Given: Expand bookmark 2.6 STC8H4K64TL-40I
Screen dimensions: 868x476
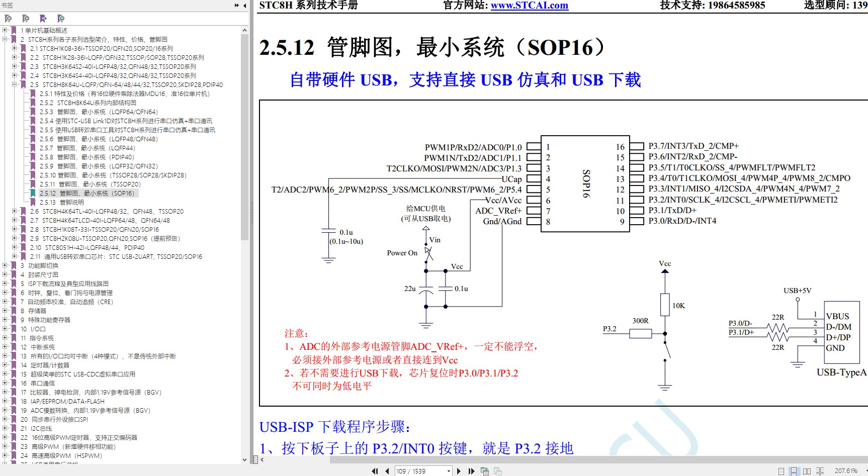Looking at the screenshot, I should (15, 211).
